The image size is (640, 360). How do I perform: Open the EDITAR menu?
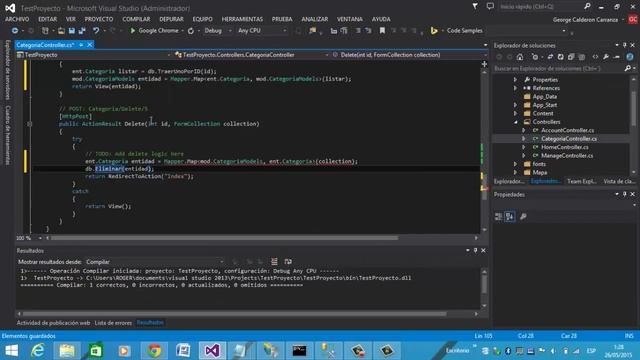(48, 19)
